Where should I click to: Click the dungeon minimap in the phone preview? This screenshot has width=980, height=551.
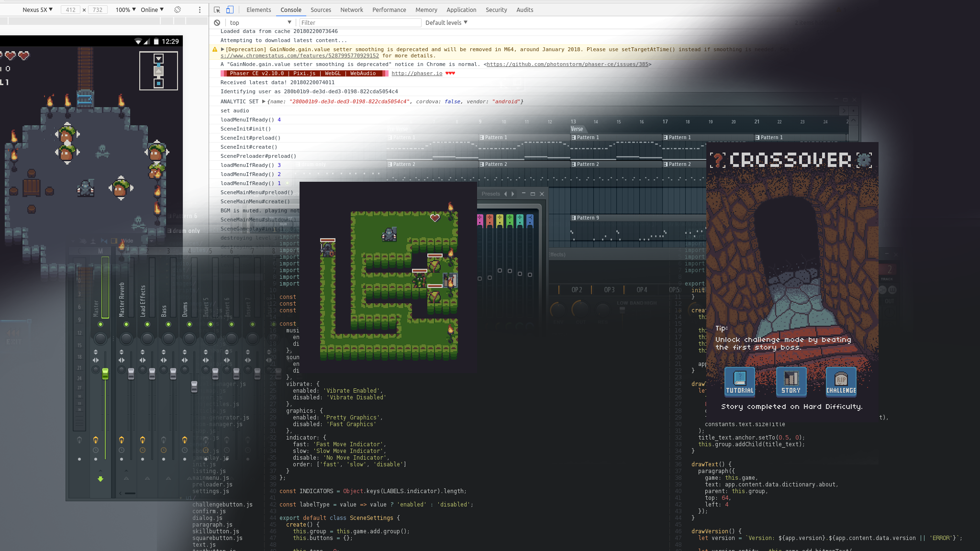[x=158, y=71]
